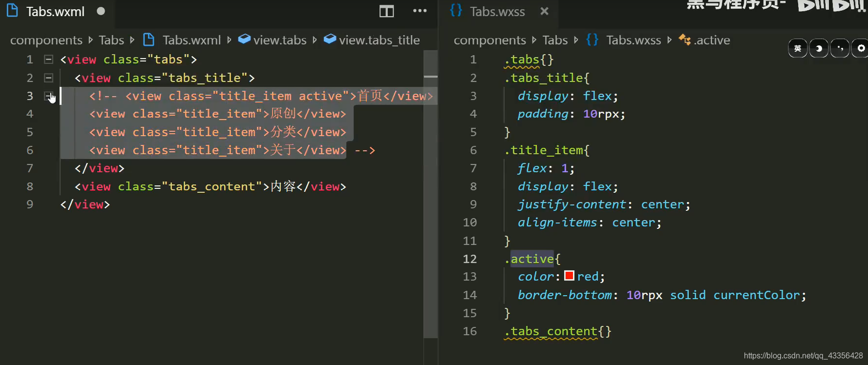
Task: Click the closing </view> on wxml line 9
Action: [x=85, y=204]
